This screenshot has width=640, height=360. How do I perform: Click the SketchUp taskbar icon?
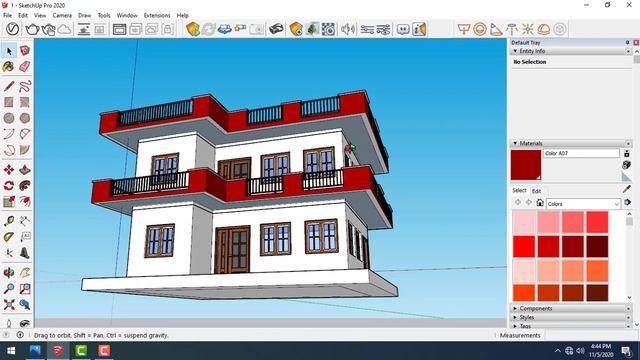point(58,351)
